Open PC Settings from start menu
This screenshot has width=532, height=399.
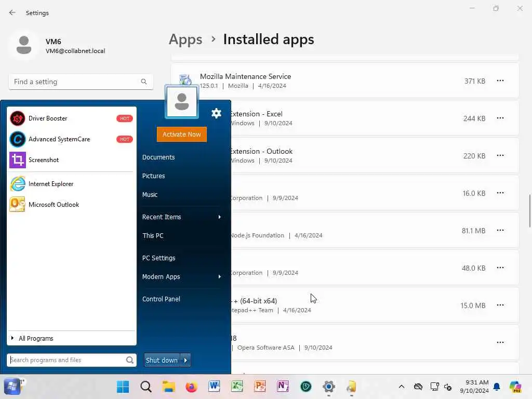pyautogui.click(x=158, y=258)
